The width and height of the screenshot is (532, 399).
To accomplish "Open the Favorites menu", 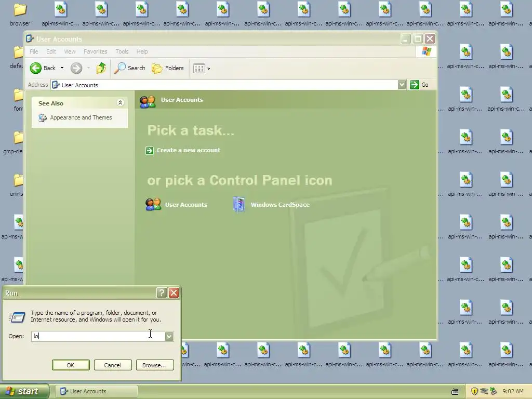I will (x=96, y=51).
